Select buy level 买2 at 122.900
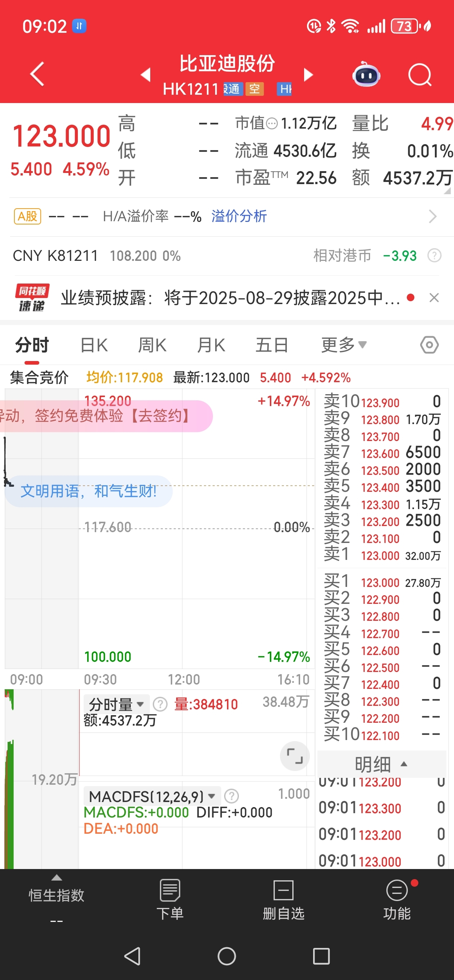 (382, 599)
